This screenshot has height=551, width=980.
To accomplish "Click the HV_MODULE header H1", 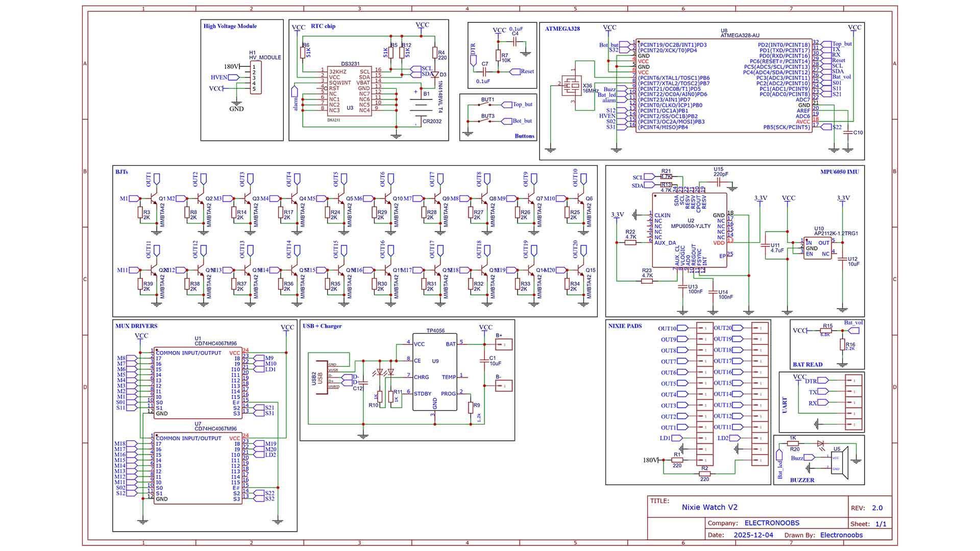I will [255, 77].
